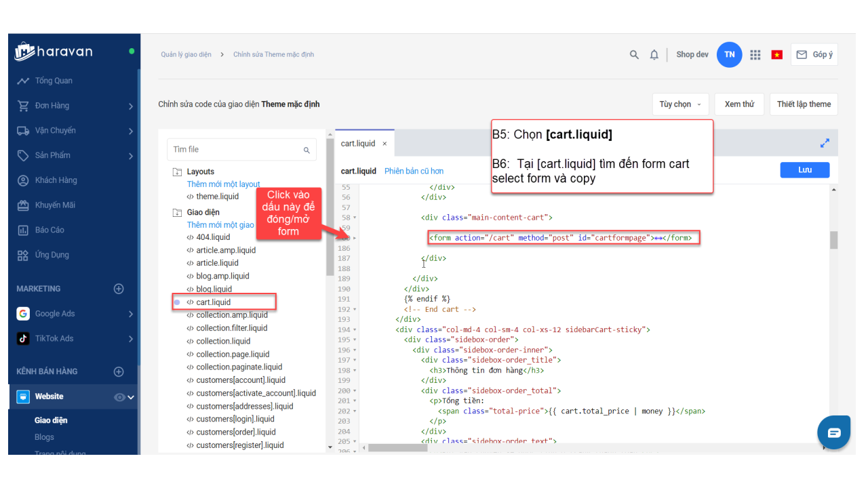Toggle code fold arrow at line 58

click(x=355, y=218)
